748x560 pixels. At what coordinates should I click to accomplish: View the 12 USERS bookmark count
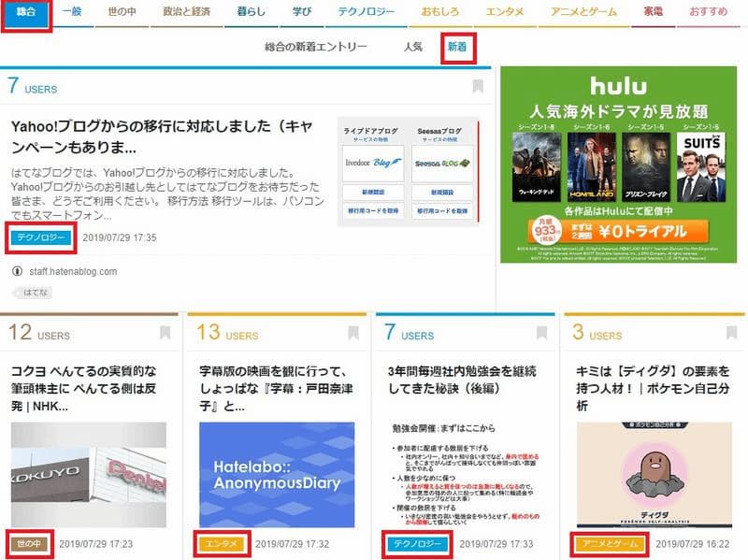[39, 333]
